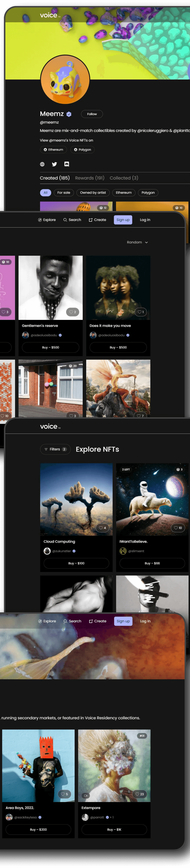Image resolution: width=190 pixels, height=868 pixels.
Task: Buy Cloud Computing for $100
Action: click(76, 563)
